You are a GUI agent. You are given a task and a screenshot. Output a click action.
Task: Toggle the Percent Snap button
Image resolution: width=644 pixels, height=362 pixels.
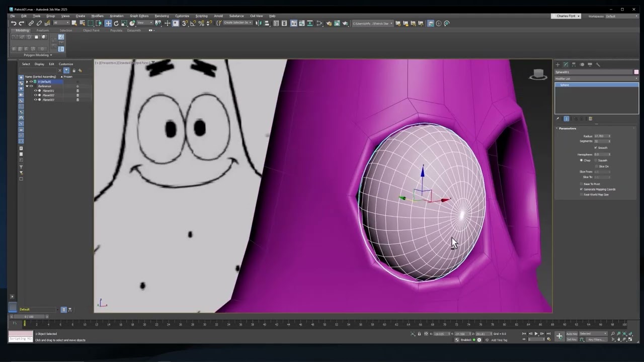201,23
